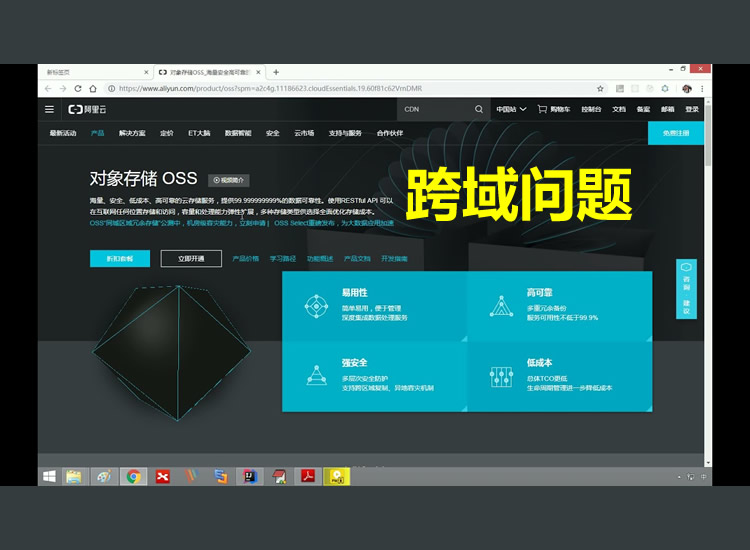Screen dimensions: 750x550
Task: Expand the 中国站 region dropdown
Action: (511, 109)
